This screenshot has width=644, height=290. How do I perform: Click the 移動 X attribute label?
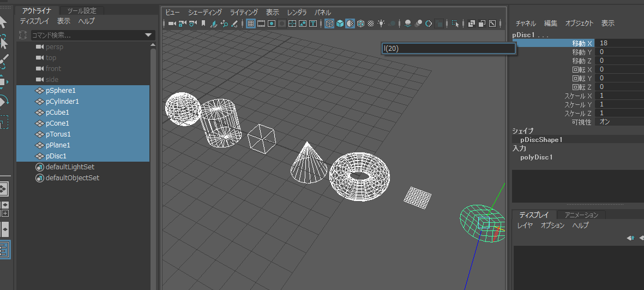(x=583, y=43)
